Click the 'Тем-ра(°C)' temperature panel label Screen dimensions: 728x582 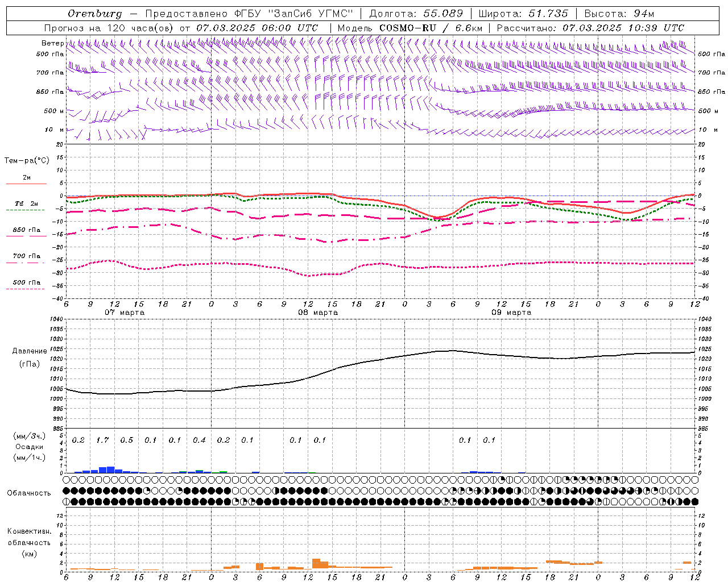coord(27,161)
